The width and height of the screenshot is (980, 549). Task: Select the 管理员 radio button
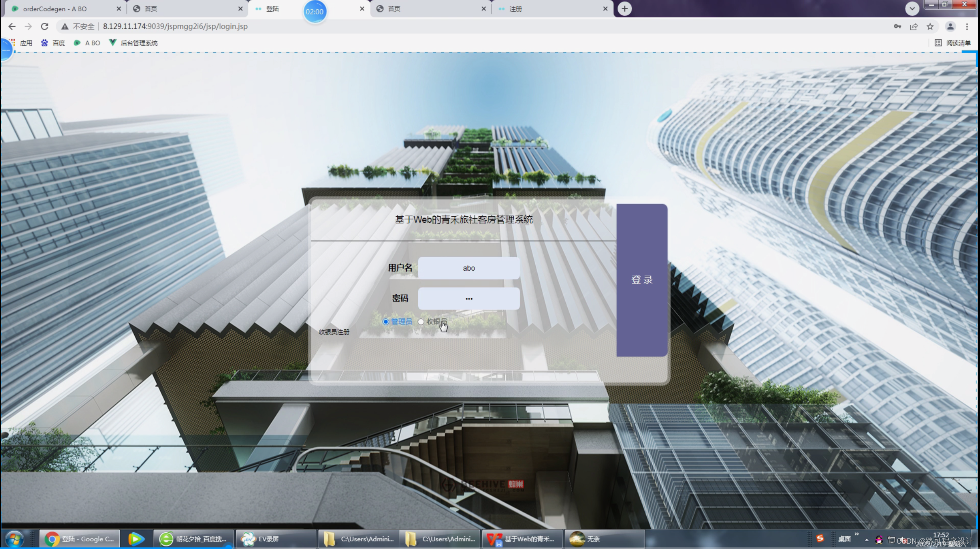tap(385, 322)
